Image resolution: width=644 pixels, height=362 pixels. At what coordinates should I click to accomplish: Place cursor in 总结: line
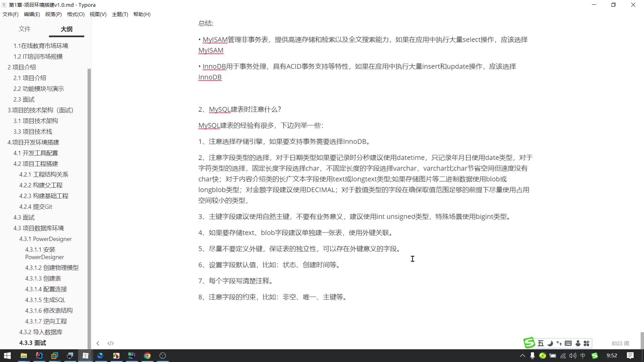pyautogui.click(x=206, y=23)
